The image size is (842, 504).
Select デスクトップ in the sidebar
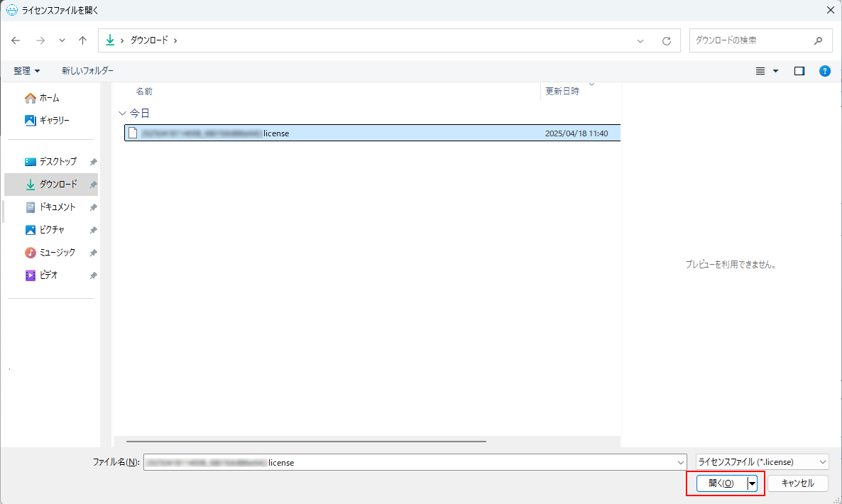[x=58, y=162]
